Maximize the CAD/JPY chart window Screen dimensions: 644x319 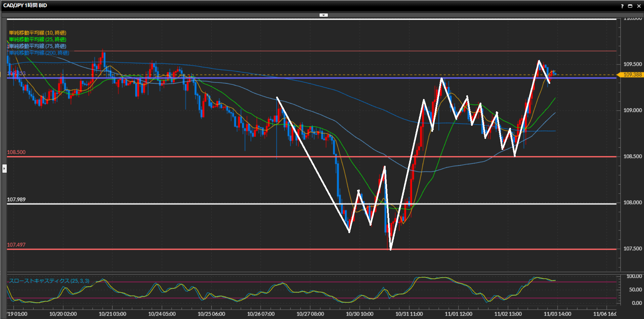click(630, 6)
